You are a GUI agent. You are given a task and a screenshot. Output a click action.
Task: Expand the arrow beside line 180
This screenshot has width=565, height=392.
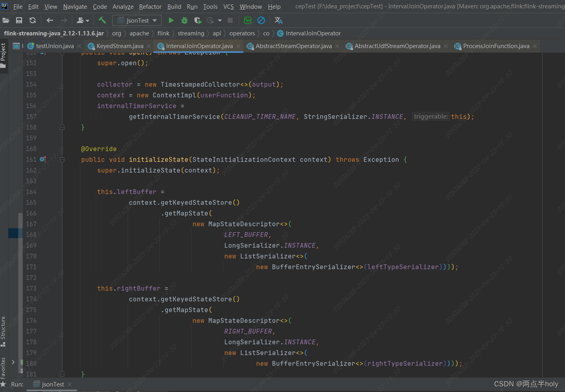tap(13, 362)
